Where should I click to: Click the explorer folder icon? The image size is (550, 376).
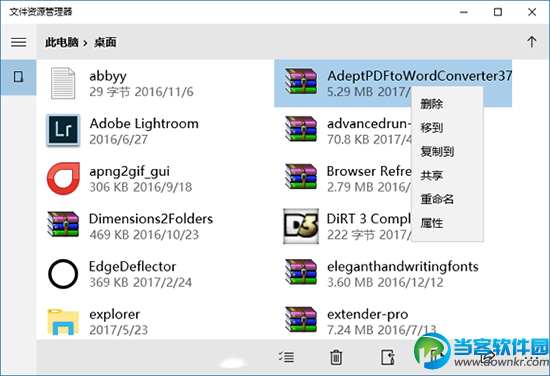pos(63,321)
